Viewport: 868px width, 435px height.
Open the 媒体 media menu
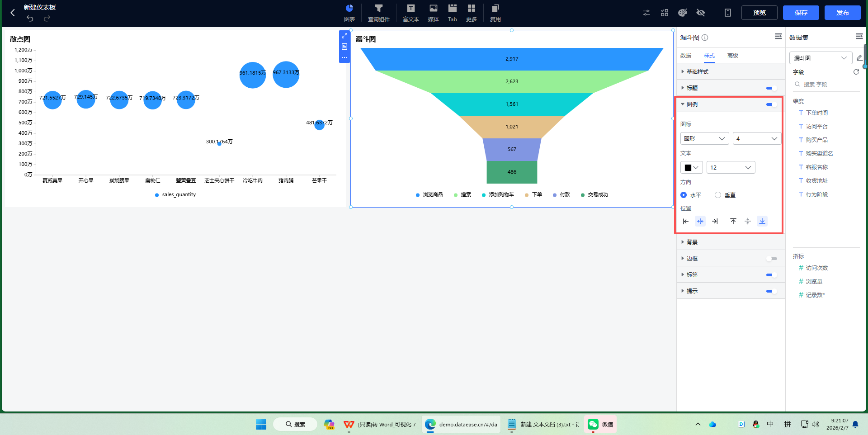[434, 13]
